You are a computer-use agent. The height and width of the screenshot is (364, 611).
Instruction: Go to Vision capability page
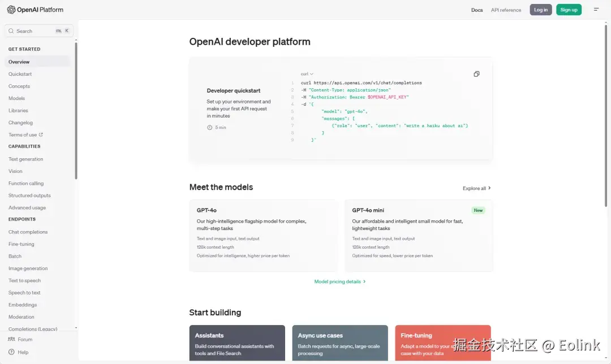coord(16,171)
